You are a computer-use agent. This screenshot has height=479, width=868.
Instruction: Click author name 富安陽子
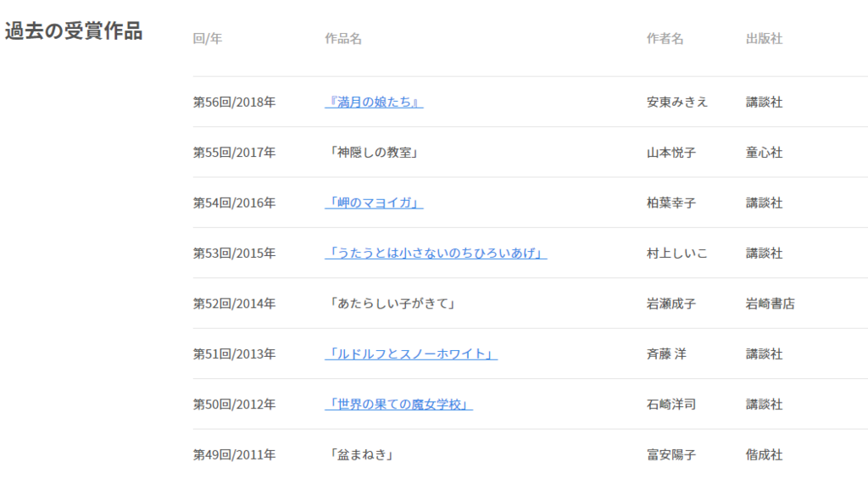click(x=671, y=454)
